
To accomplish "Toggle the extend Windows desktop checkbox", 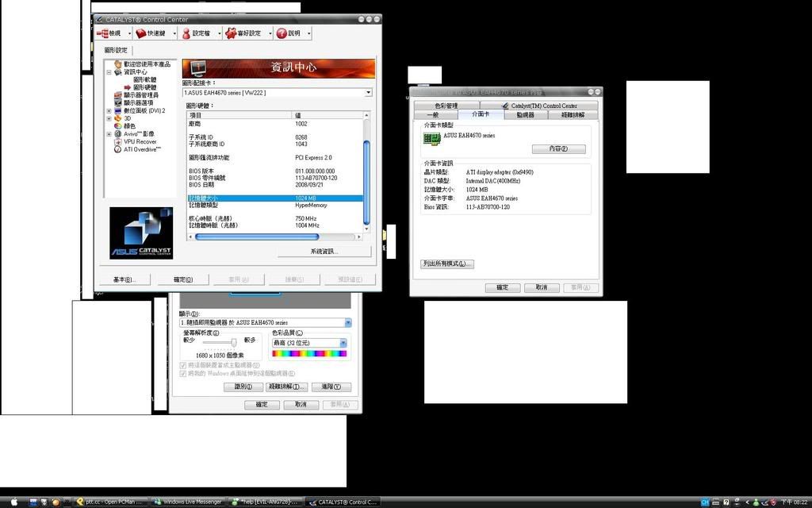I will (x=183, y=373).
